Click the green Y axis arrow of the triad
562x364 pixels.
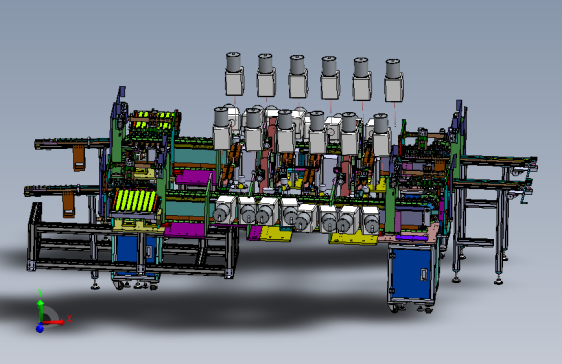click(x=41, y=310)
